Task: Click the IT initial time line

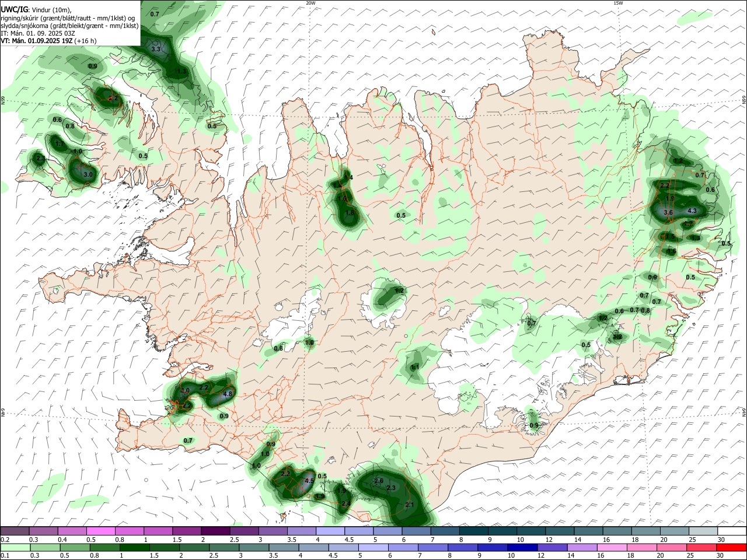Action: (x=37, y=33)
